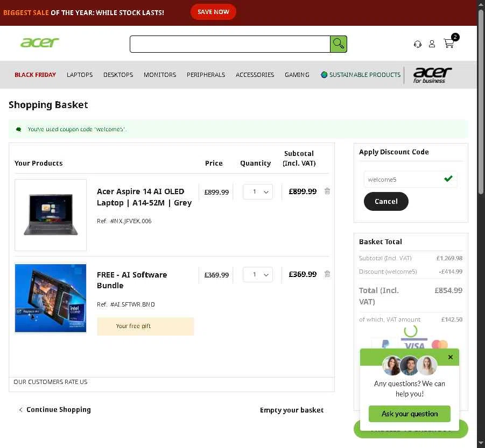Viewport: 485px width, 448px height.
Task: Click Ask your question button
Action: (410, 414)
